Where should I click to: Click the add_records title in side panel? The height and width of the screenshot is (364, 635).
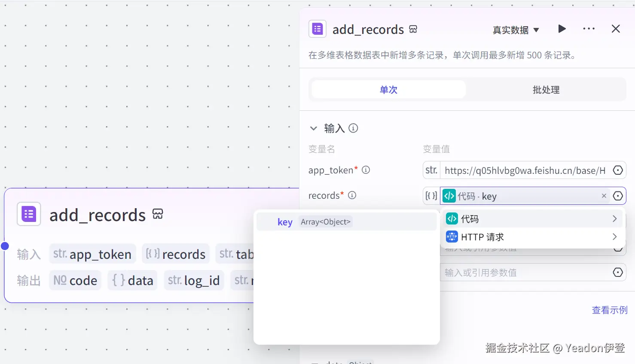pos(368,30)
